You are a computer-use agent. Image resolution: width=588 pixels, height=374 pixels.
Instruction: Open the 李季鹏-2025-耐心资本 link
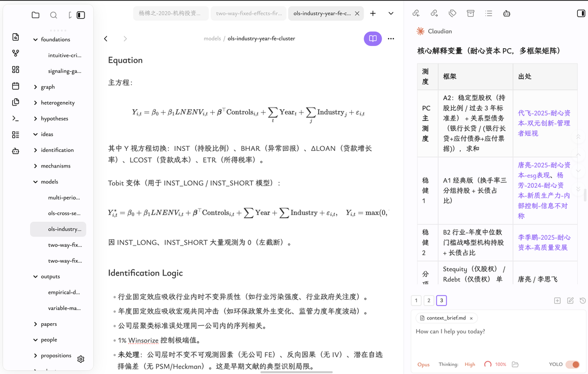point(544,242)
